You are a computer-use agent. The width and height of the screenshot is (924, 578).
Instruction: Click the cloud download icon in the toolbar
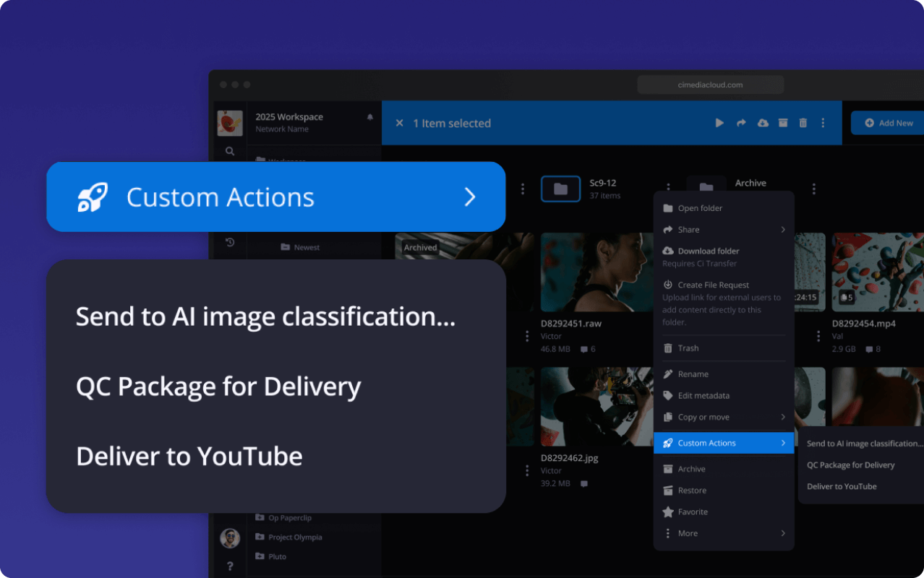(763, 124)
